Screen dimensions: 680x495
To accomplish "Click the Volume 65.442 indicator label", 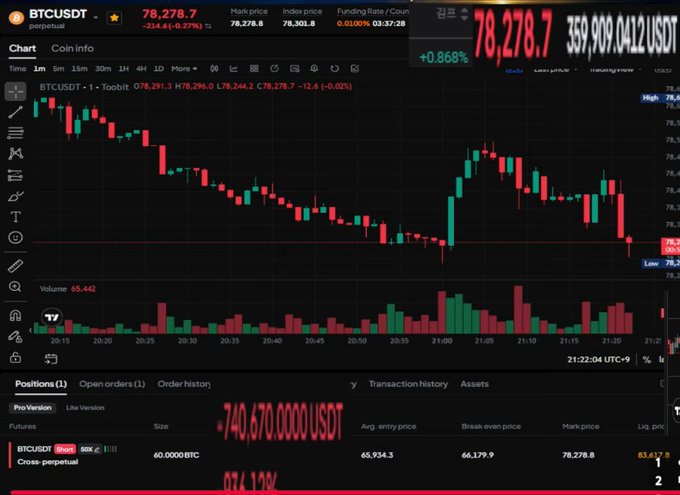I will click(x=68, y=289).
